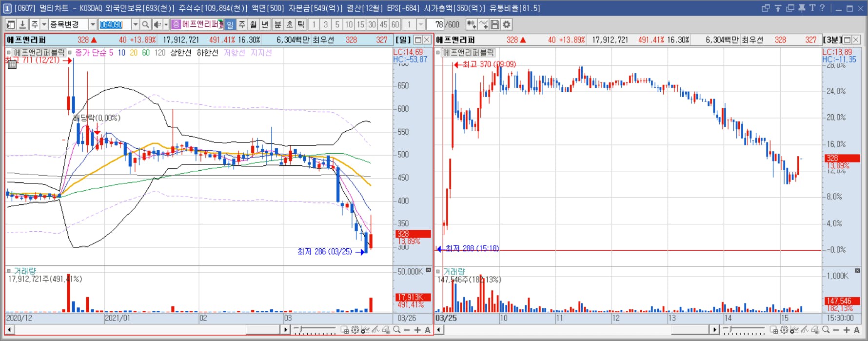Click the speaker sound icon in toolbar

pyautogui.click(x=157, y=24)
